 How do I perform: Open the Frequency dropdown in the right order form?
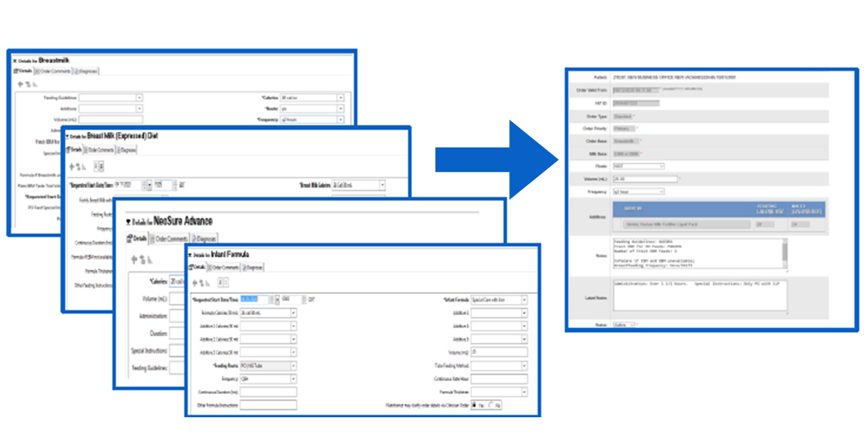click(661, 192)
